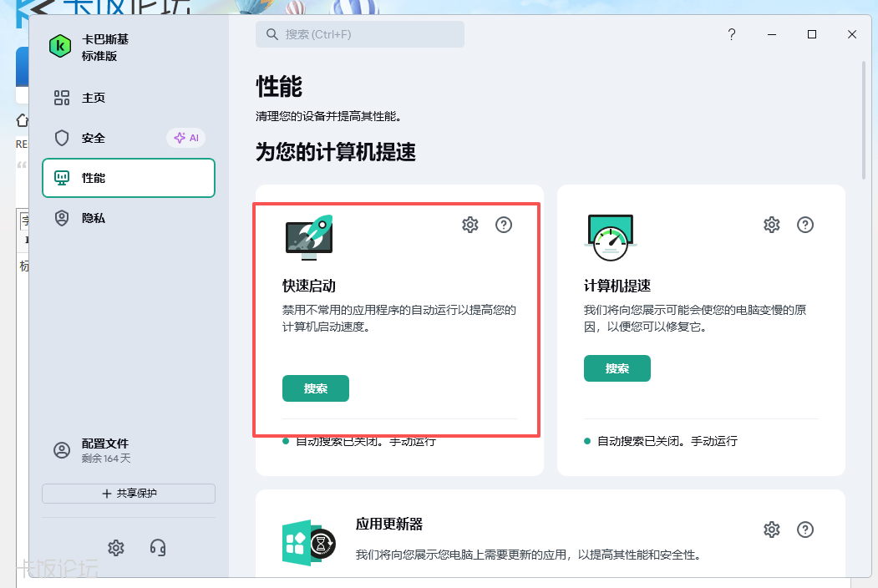Image resolution: width=878 pixels, height=588 pixels.
Task: Click the 应用更新器 title text
Action: [389, 525]
